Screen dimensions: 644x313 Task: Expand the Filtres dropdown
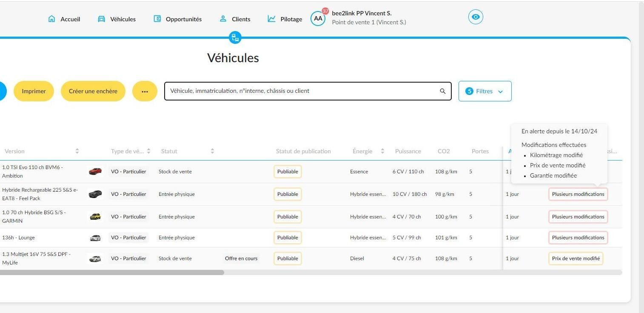coord(485,91)
